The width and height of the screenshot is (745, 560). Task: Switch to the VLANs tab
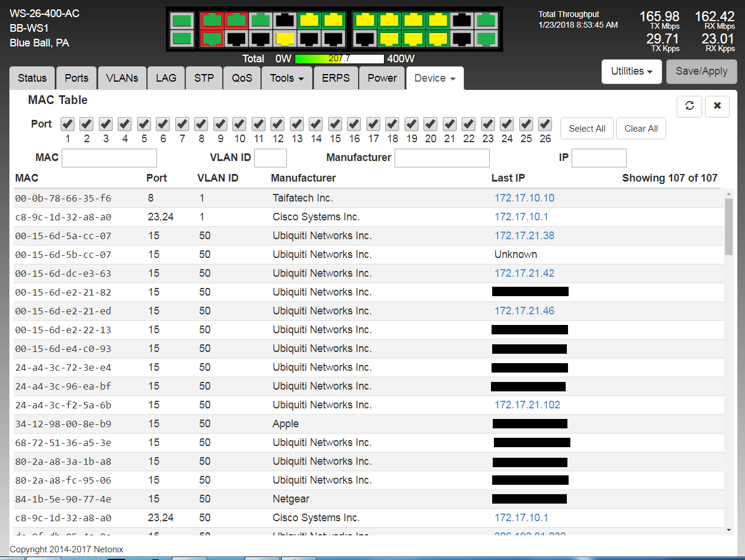click(x=122, y=78)
